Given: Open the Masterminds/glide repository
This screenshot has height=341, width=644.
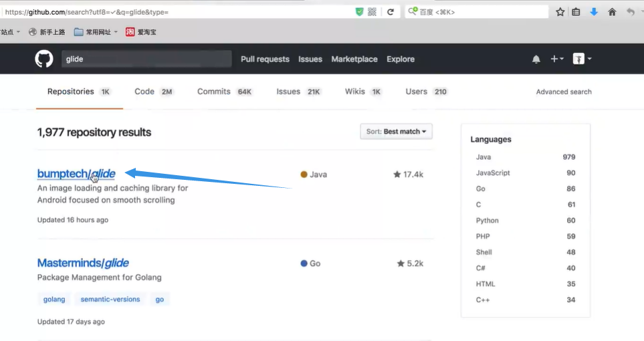Looking at the screenshot, I should [83, 263].
